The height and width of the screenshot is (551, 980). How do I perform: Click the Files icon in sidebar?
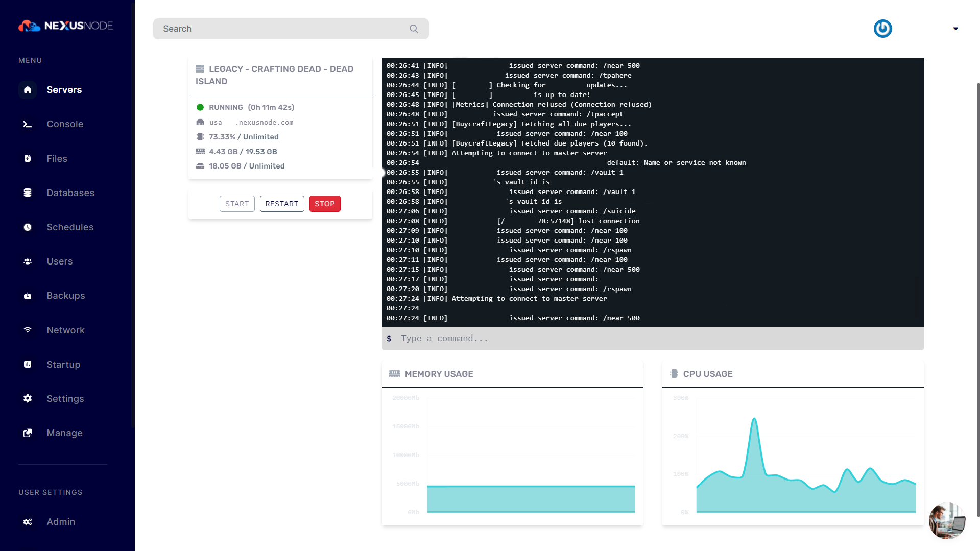(x=28, y=159)
